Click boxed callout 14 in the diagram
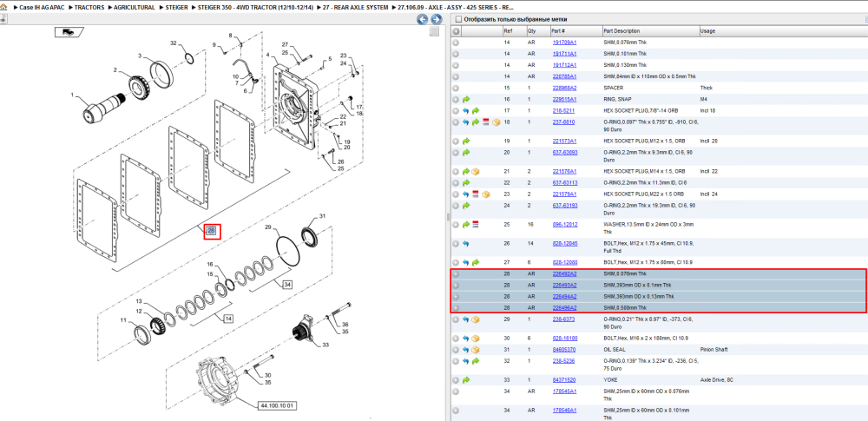 pos(228,319)
